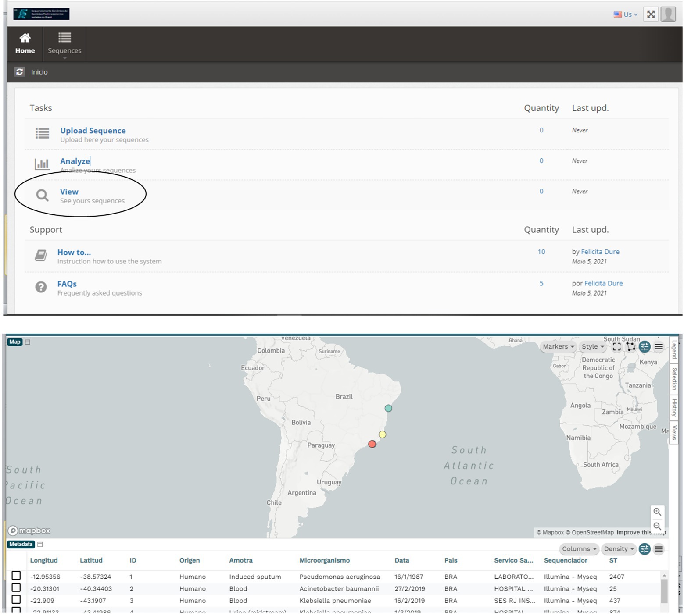Zoom out on the map
This screenshot has width=684, height=616.
(x=657, y=526)
